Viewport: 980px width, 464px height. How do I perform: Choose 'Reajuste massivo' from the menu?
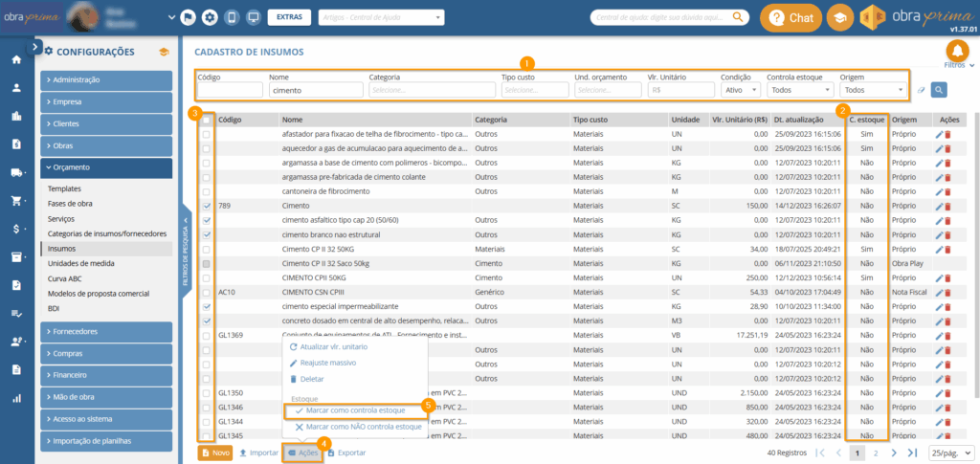pyautogui.click(x=323, y=363)
